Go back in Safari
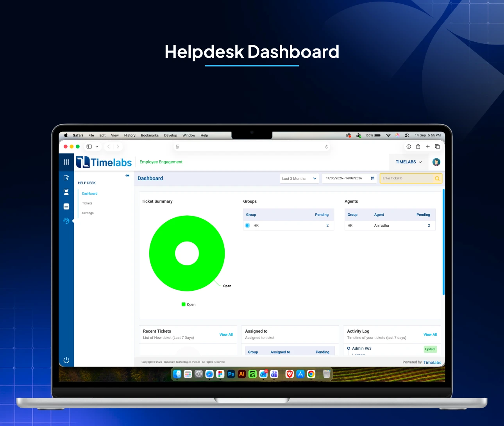This screenshot has width=504, height=426. coord(109,147)
